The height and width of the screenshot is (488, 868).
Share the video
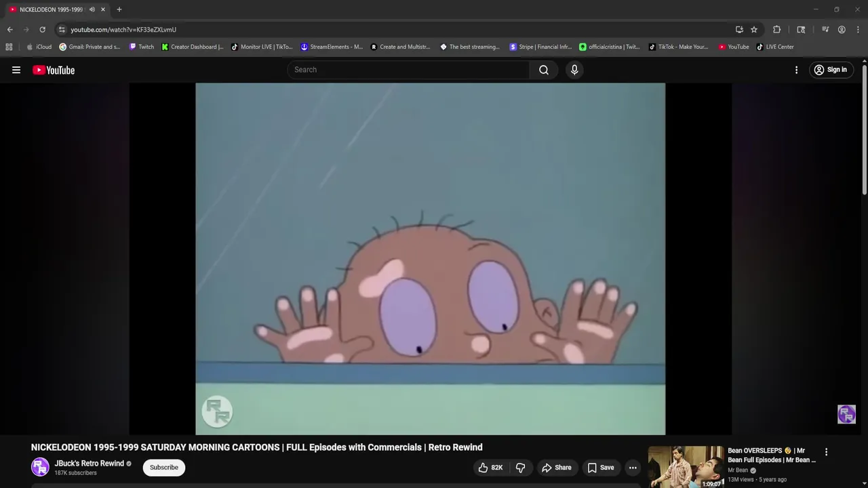click(557, 468)
